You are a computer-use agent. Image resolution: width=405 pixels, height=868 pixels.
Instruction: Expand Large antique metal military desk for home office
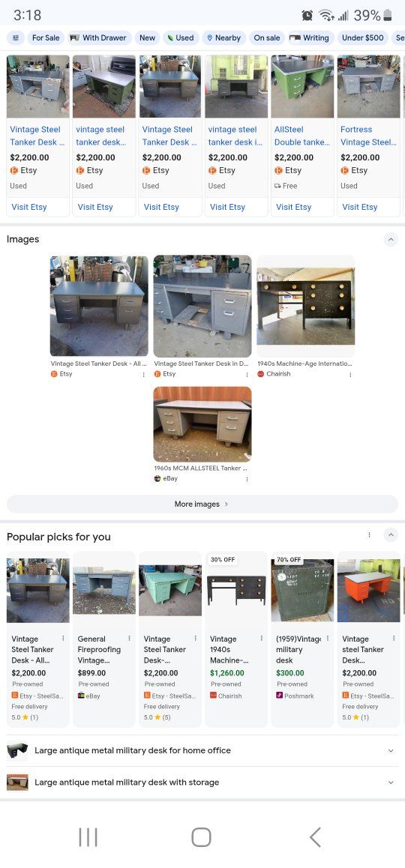pyautogui.click(x=202, y=750)
